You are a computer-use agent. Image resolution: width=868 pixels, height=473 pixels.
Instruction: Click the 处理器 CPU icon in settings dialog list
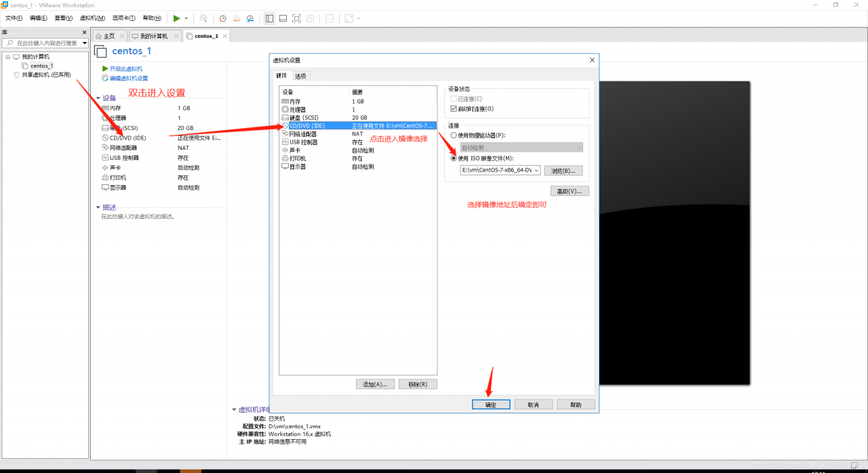(x=285, y=109)
